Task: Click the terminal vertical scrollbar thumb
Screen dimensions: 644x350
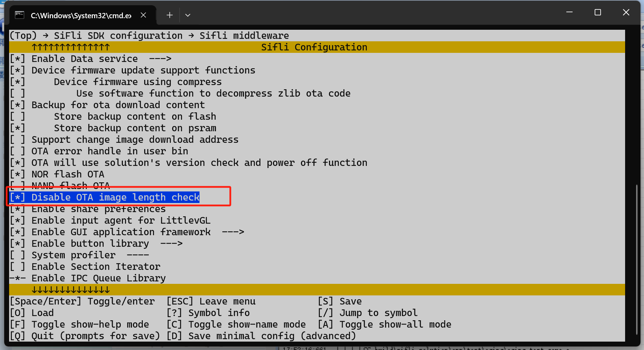Action: click(x=636, y=260)
